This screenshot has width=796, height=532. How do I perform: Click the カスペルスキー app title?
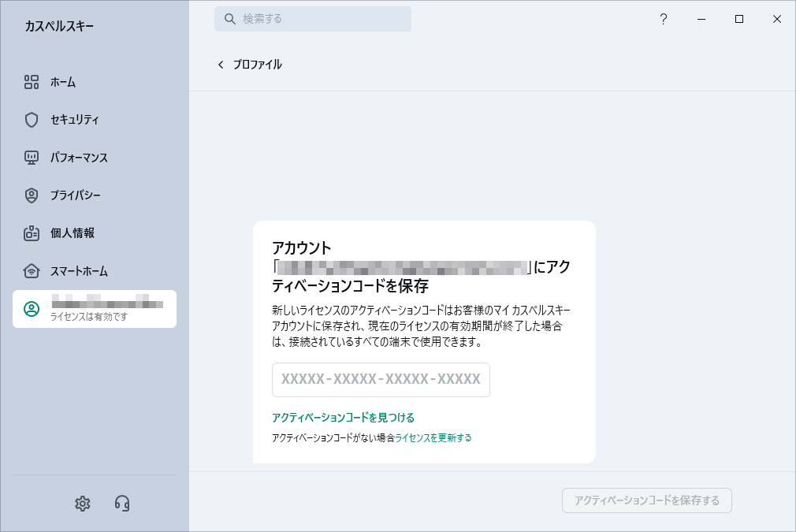click(x=59, y=26)
